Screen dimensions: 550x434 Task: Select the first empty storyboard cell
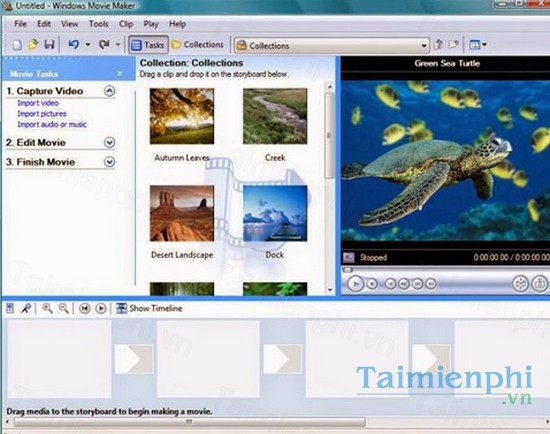[59, 359]
